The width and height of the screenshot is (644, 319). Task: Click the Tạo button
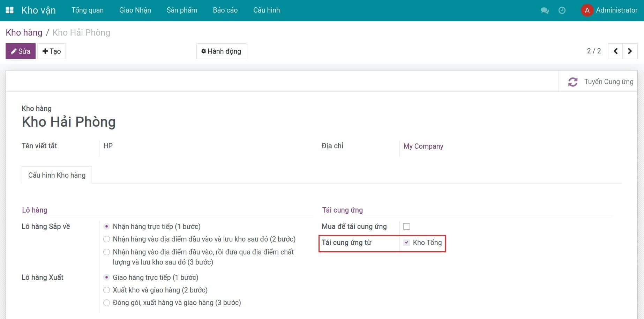click(51, 51)
